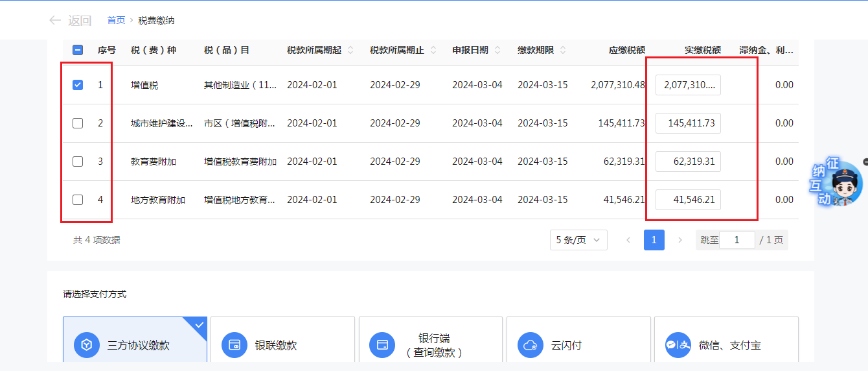Check the 城市维护建设税 row 2 checkbox
Image resolution: width=868 pixels, height=371 pixels.
point(78,123)
